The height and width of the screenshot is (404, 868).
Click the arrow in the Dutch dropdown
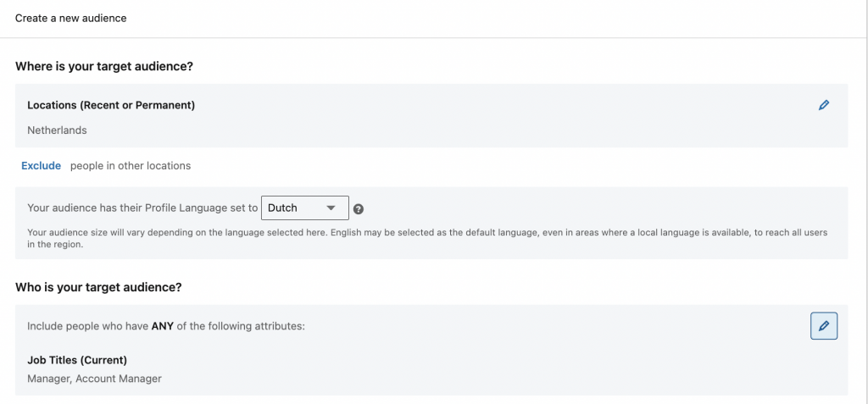[x=331, y=208]
